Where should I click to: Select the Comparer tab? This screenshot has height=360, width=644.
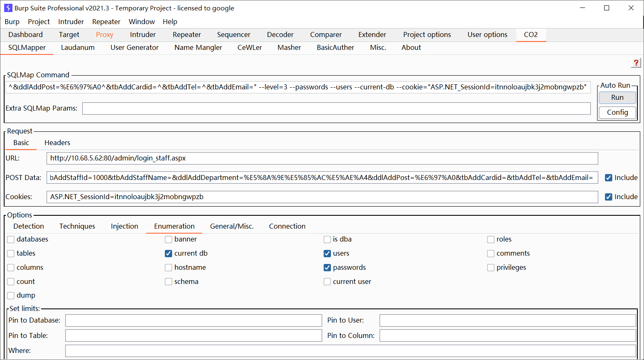tap(326, 35)
